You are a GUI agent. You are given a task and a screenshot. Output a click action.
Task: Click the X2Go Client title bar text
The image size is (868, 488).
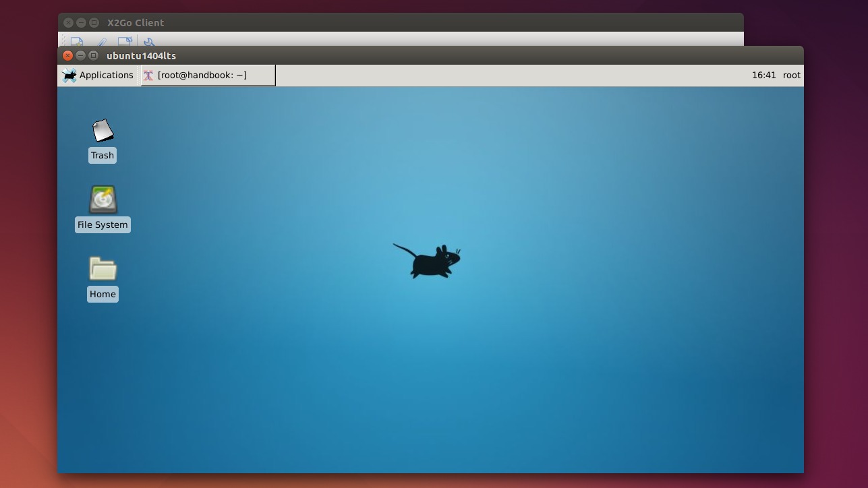coord(136,23)
